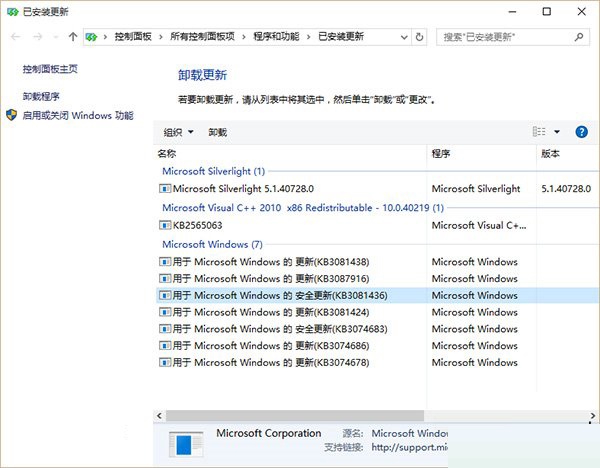Click shield icon beside Windows 功能
600x468 pixels.
click(11, 115)
